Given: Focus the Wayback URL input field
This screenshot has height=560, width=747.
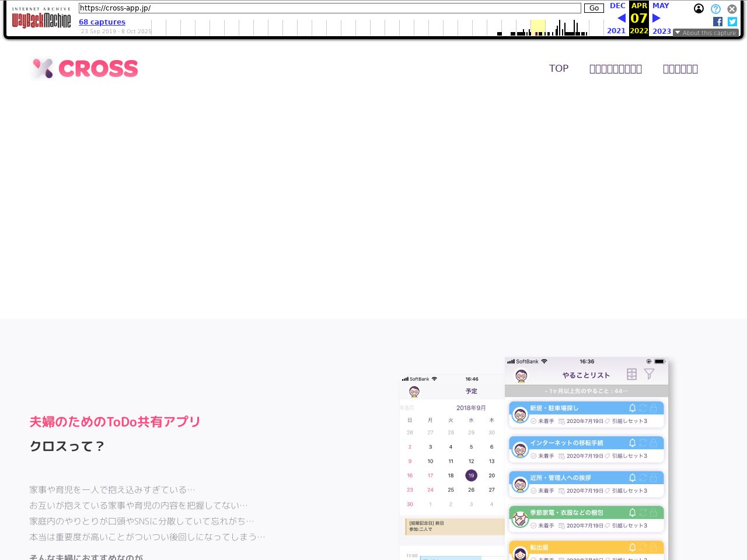Looking at the screenshot, I should pos(330,8).
